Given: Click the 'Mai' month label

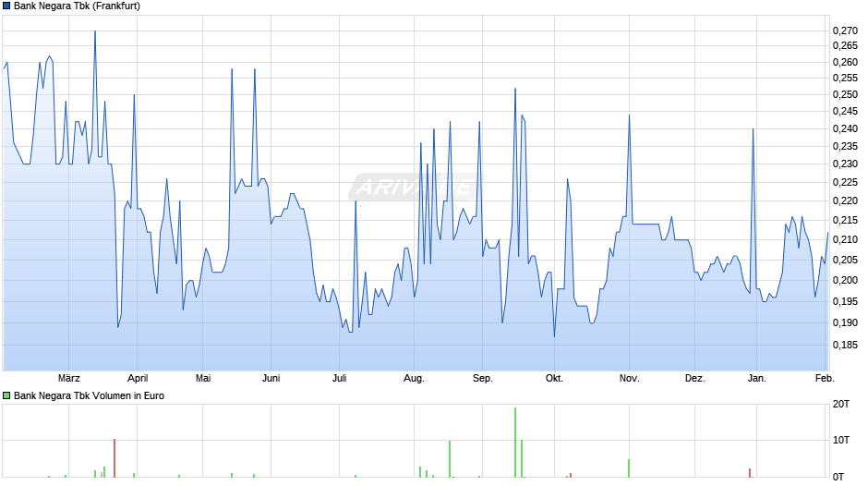Looking at the screenshot, I should tap(203, 379).
